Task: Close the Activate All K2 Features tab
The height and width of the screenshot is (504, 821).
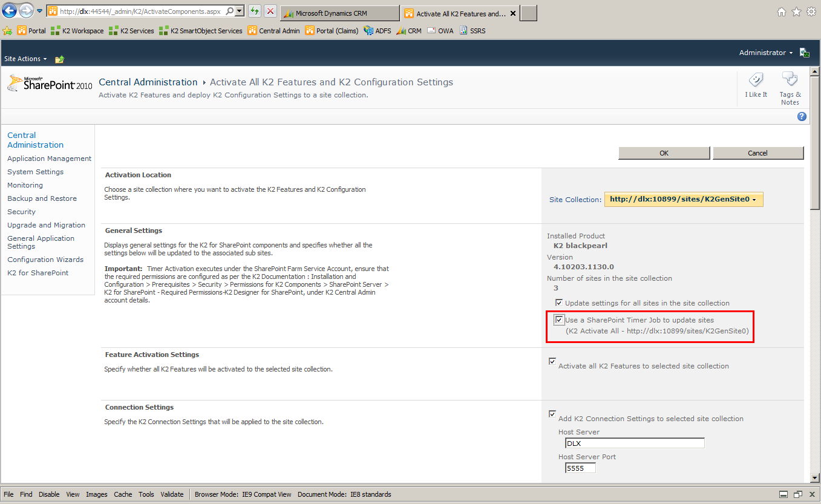Action: click(x=514, y=13)
